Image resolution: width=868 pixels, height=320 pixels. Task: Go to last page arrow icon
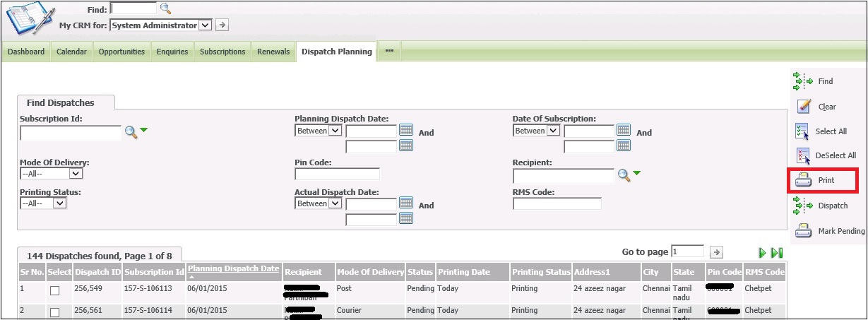777,253
